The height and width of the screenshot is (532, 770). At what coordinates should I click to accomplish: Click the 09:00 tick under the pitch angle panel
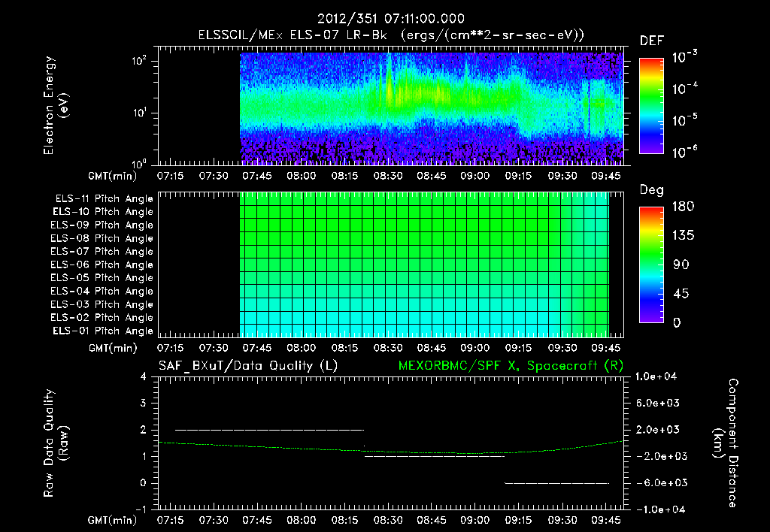click(x=475, y=348)
